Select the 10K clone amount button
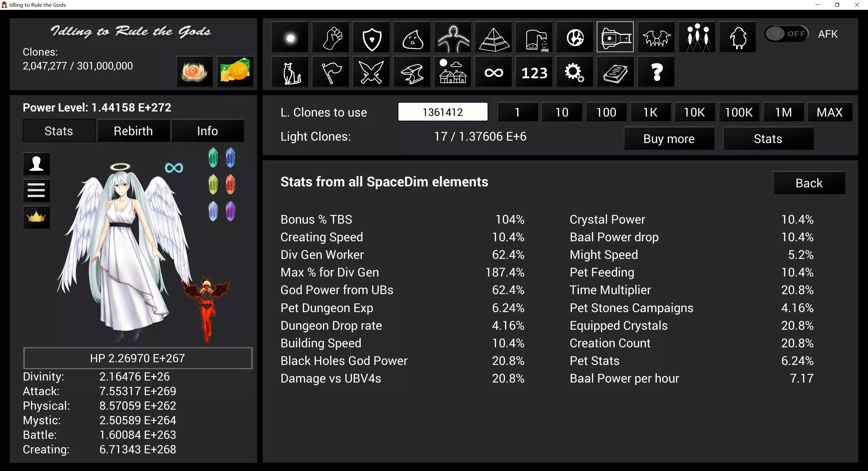The width and height of the screenshot is (868, 471). click(694, 112)
